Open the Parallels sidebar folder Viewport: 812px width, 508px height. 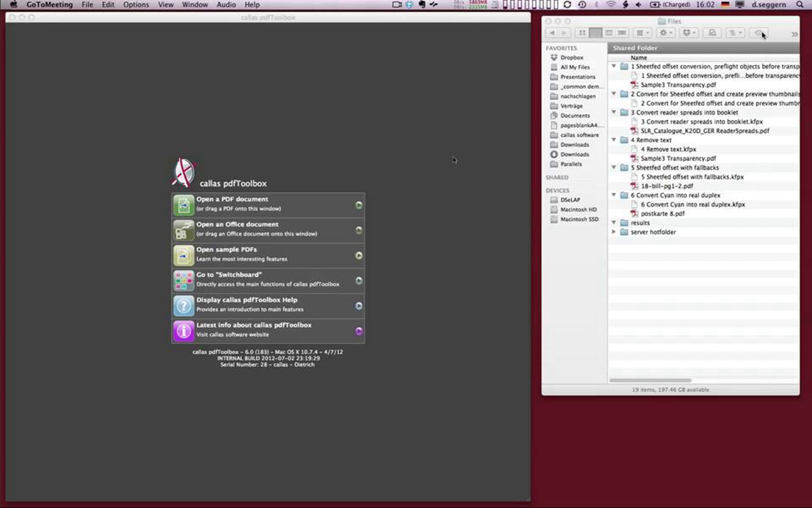coord(571,164)
